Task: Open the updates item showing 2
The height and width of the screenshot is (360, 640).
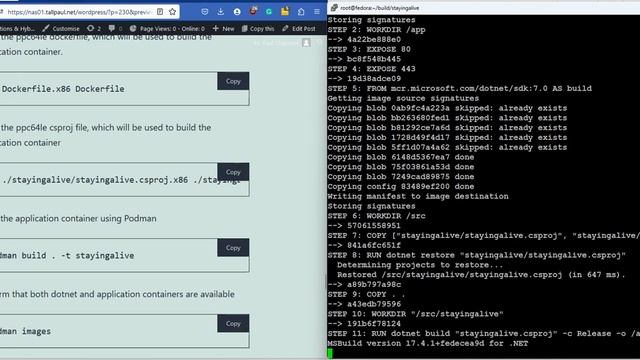Action: point(94,29)
